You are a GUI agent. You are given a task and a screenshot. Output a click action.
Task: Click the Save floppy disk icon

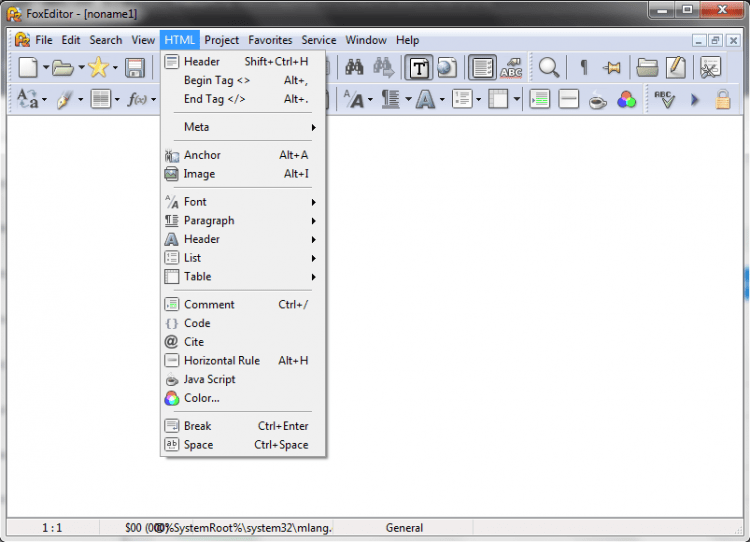[135, 67]
